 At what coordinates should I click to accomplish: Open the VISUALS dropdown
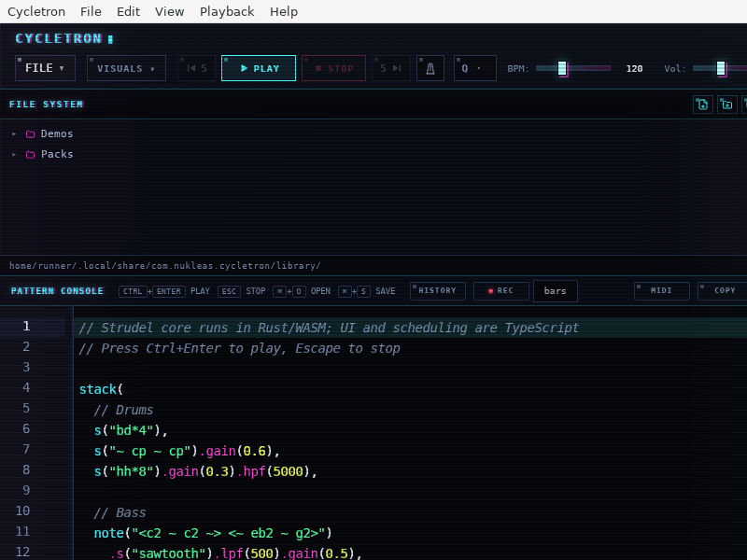[126, 68]
